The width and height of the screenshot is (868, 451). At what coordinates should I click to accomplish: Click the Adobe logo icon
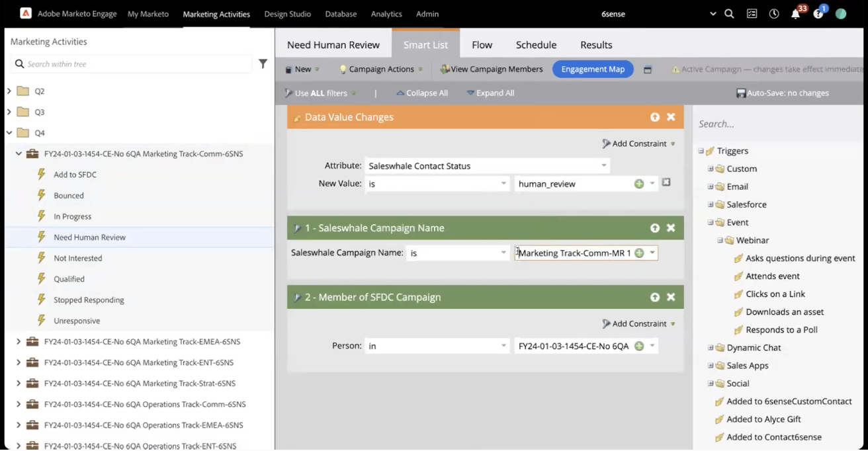[26, 13]
